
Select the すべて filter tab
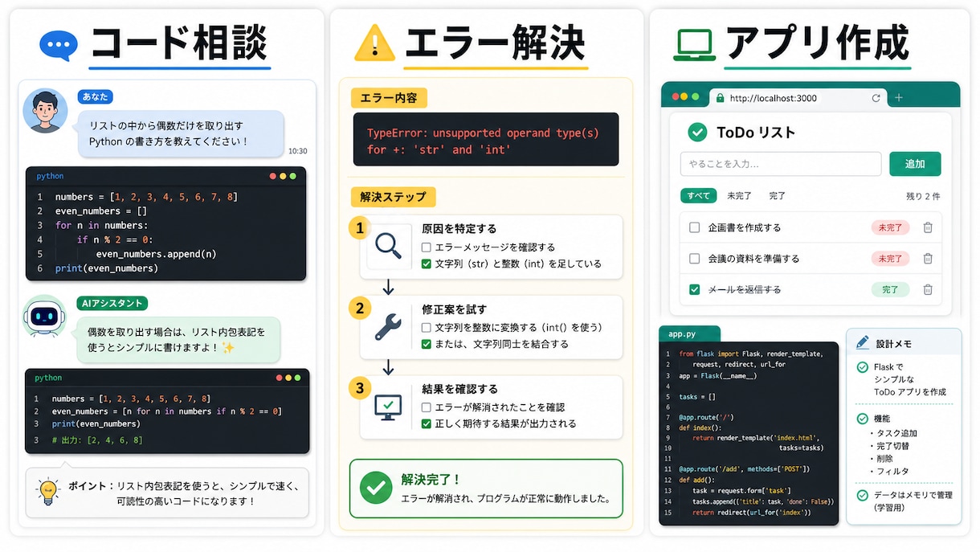point(698,195)
